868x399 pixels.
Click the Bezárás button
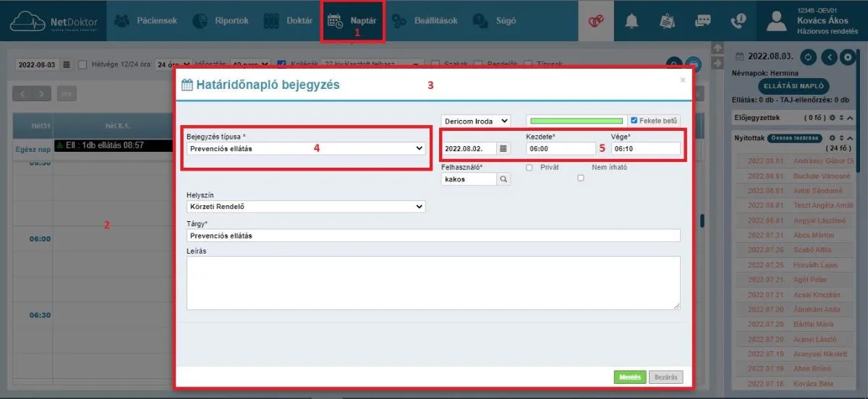click(x=665, y=377)
